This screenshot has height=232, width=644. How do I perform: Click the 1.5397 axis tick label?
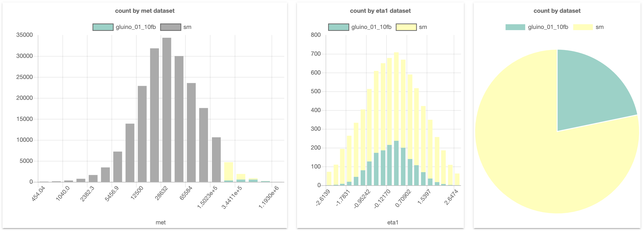424,197
